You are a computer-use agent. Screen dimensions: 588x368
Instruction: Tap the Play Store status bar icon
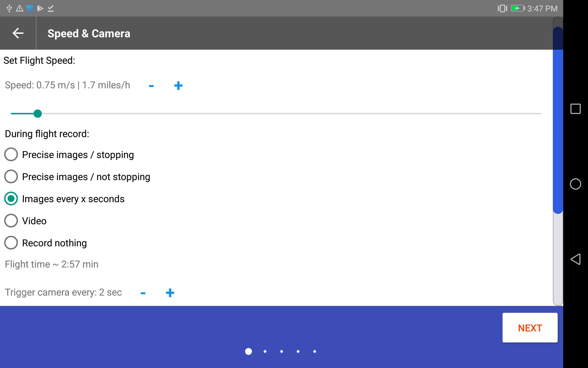point(40,9)
